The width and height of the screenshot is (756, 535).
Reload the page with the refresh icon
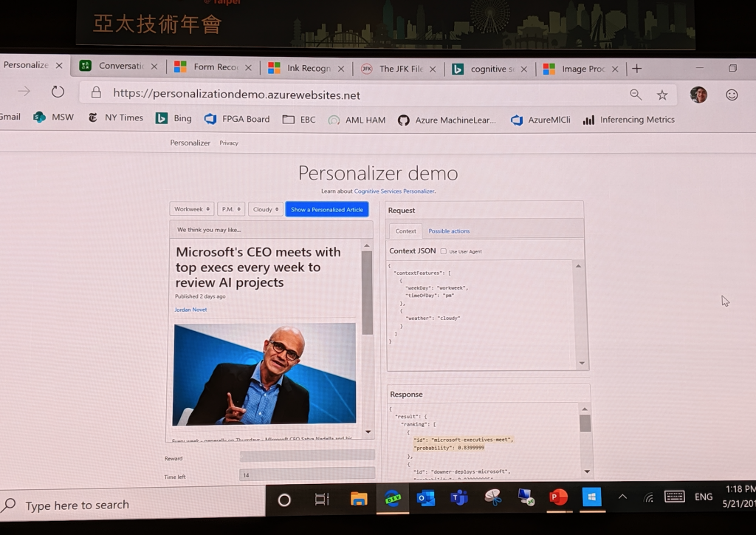tap(58, 91)
